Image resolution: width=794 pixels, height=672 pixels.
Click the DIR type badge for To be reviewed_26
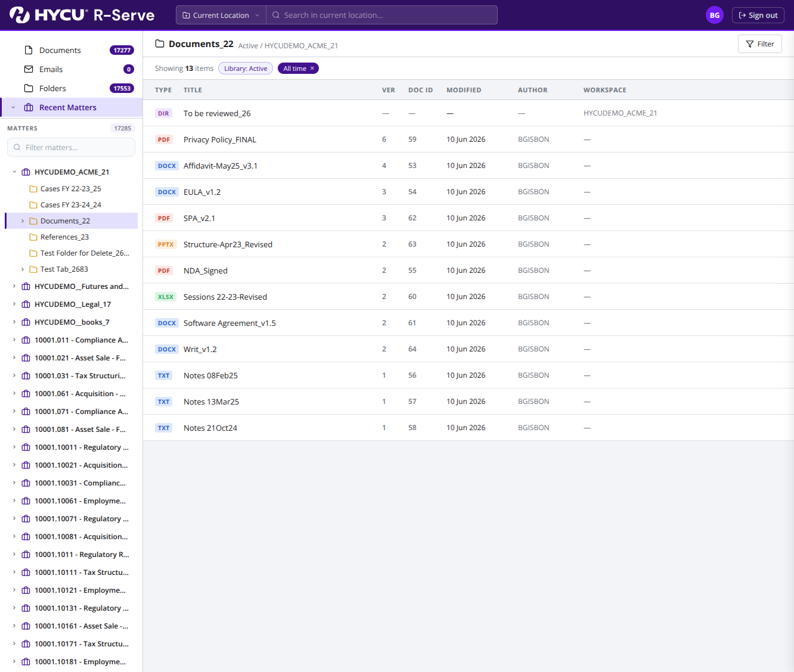click(163, 113)
